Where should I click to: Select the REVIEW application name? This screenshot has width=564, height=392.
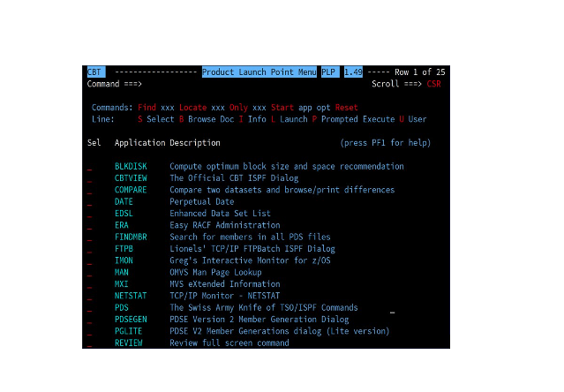128,343
